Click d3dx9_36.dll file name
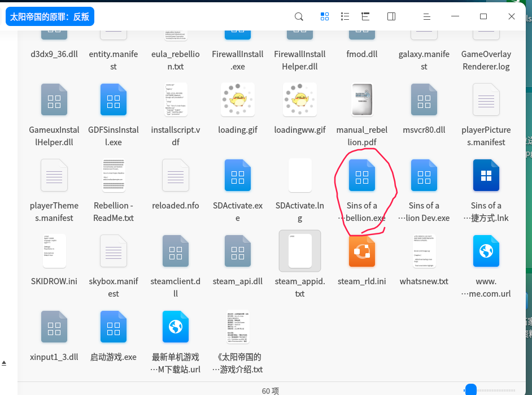 click(54, 54)
